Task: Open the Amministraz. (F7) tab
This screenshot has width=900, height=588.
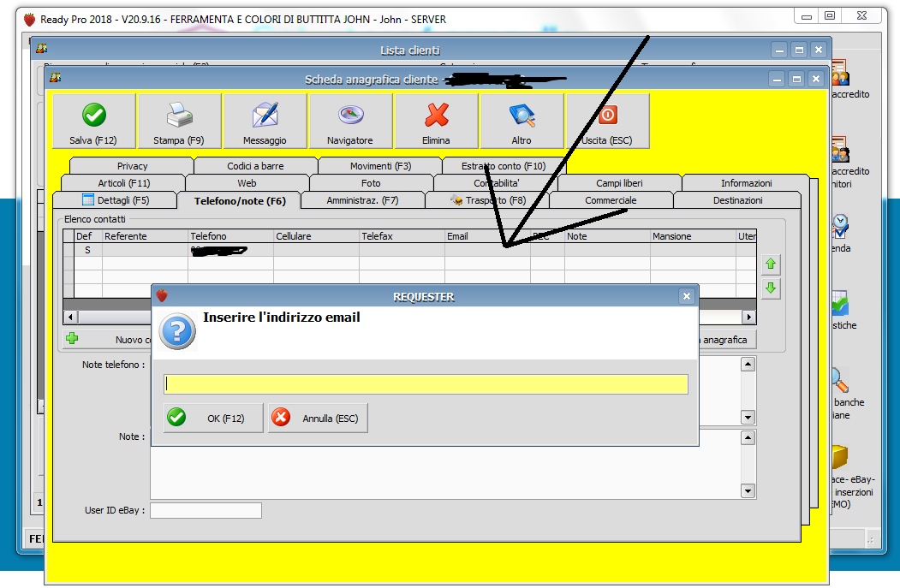Action: click(x=362, y=200)
